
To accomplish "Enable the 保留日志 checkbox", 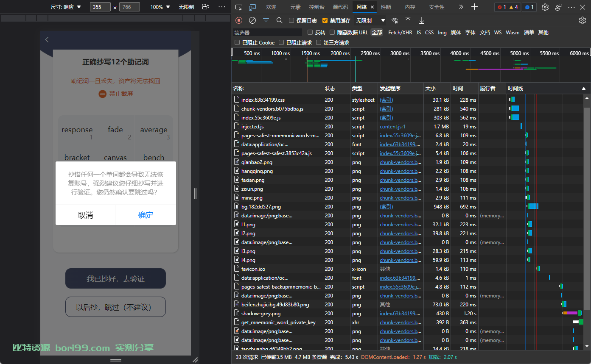I will click(291, 20).
